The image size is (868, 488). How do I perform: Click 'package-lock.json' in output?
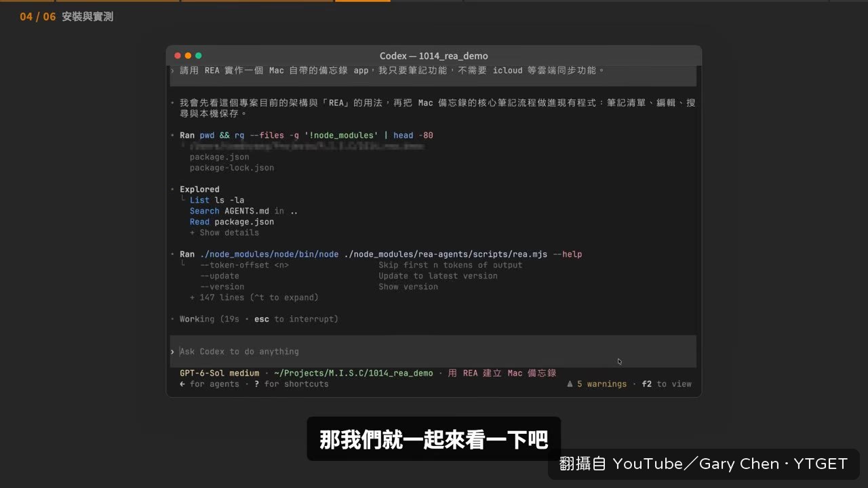point(232,167)
